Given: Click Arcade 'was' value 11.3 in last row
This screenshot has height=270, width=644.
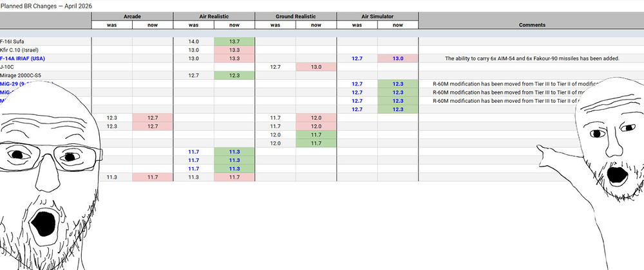Looking at the screenshot, I should 111,177.
